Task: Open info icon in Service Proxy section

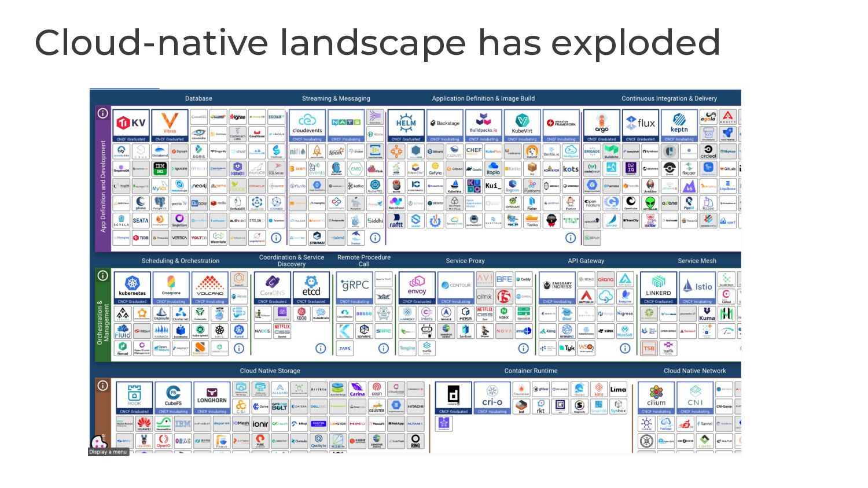Action: (523, 348)
